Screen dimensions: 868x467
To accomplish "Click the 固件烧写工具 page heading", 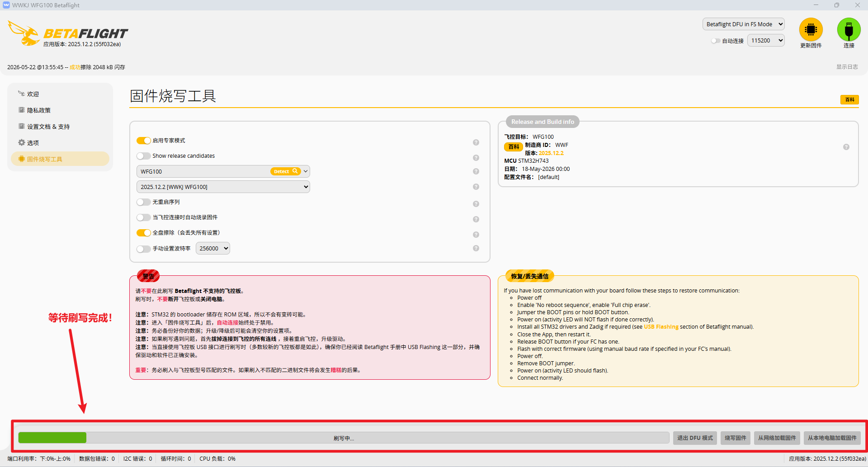I will pyautogui.click(x=173, y=96).
